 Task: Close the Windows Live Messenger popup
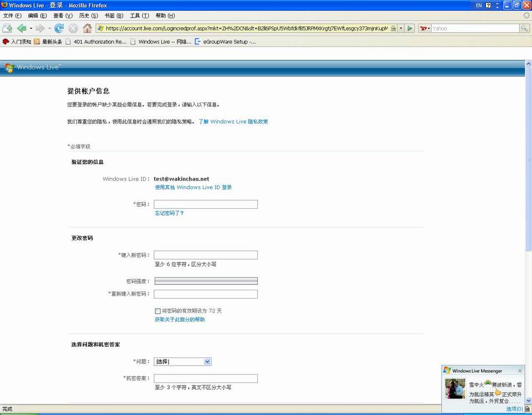point(520,371)
